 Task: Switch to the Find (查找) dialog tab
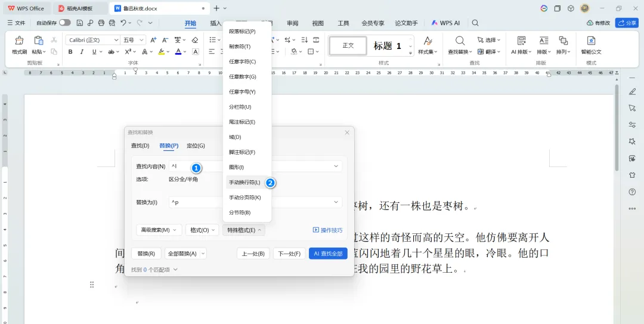point(140,146)
